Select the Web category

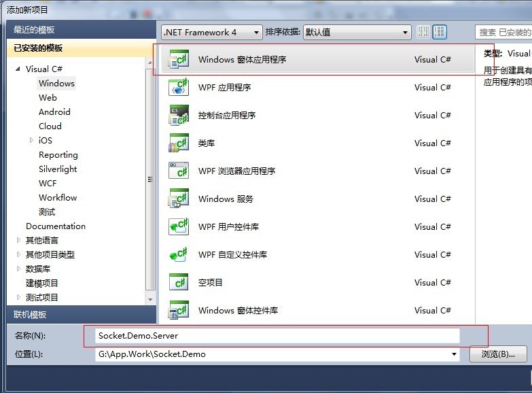[48, 97]
